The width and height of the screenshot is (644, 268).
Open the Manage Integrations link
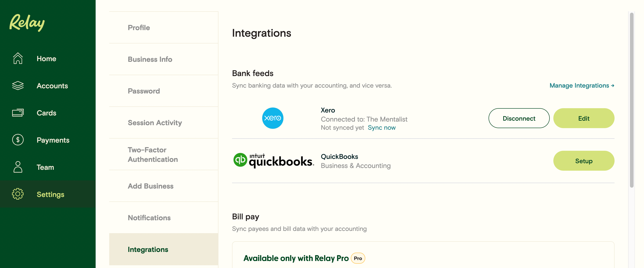[x=581, y=85]
